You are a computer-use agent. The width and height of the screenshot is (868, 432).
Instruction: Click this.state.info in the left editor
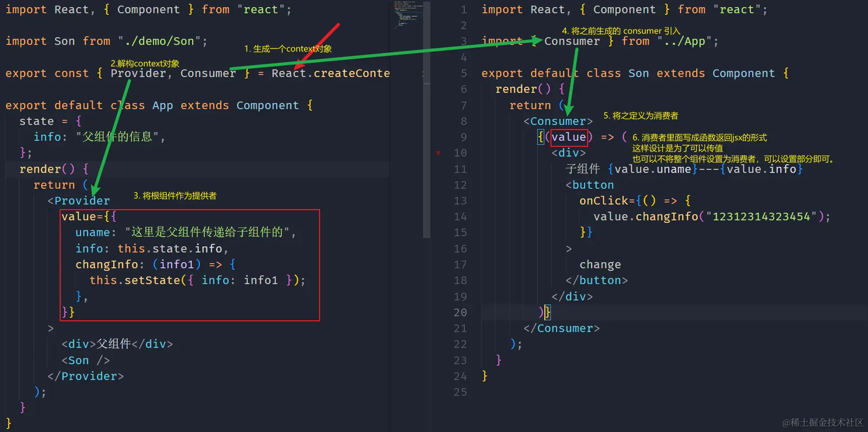click(170, 249)
